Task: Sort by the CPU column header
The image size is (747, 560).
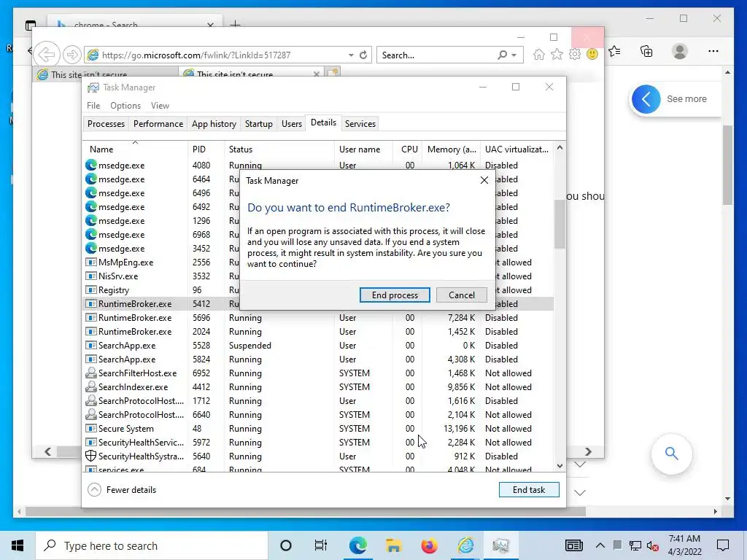Action: [x=408, y=149]
